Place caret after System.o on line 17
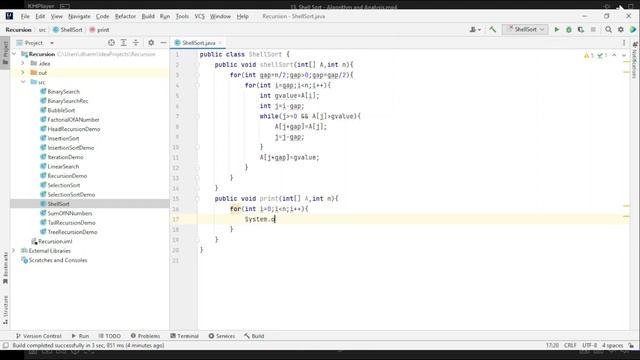 tap(275, 219)
